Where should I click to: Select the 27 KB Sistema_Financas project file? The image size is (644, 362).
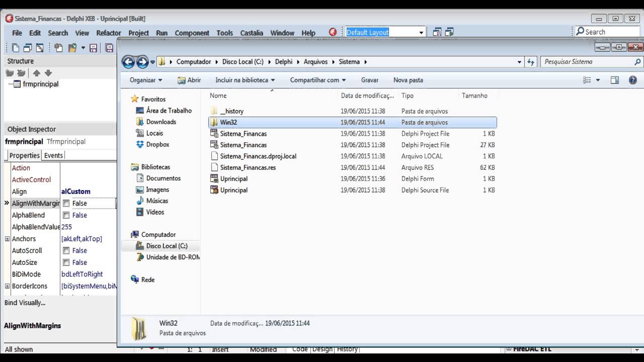pos(352,145)
